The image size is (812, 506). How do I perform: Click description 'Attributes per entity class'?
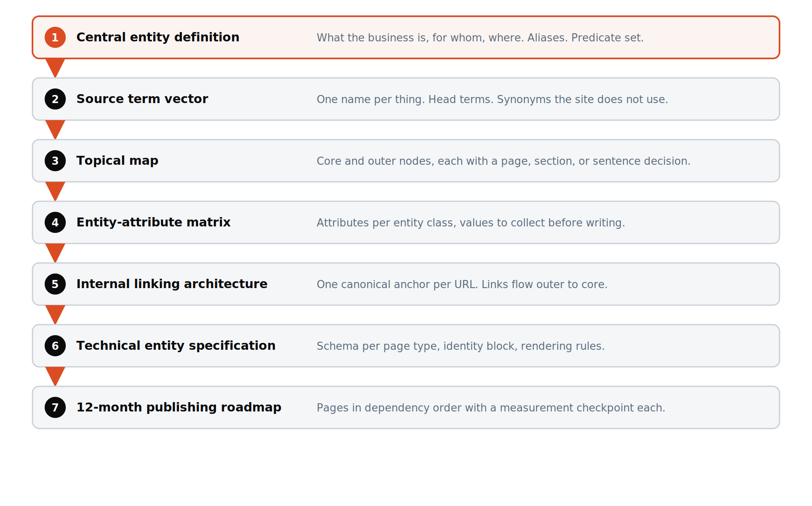[471, 223]
